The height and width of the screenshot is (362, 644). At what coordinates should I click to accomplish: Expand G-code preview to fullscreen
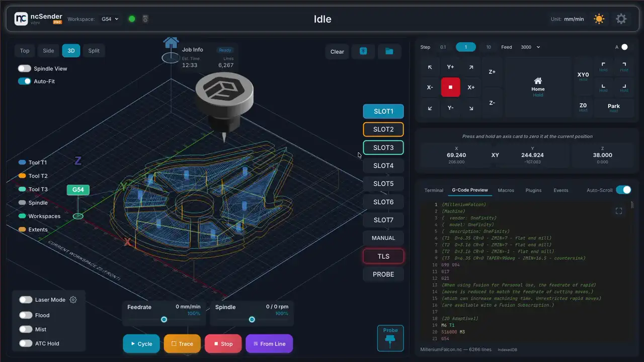619,211
